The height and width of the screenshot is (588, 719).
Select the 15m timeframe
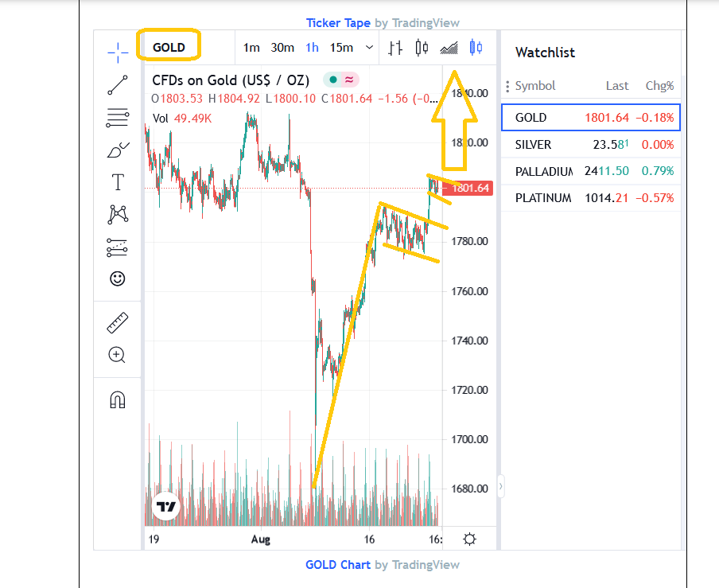coord(341,48)
